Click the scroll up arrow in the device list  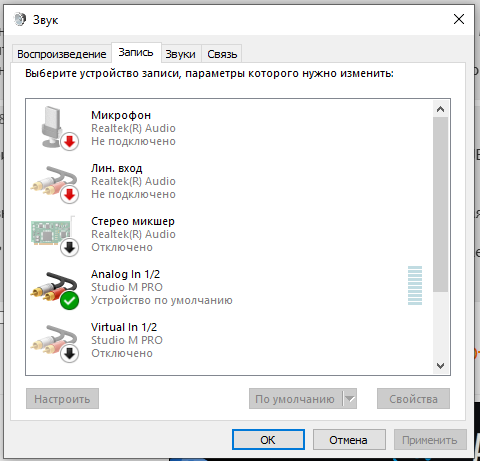point(440,109)
